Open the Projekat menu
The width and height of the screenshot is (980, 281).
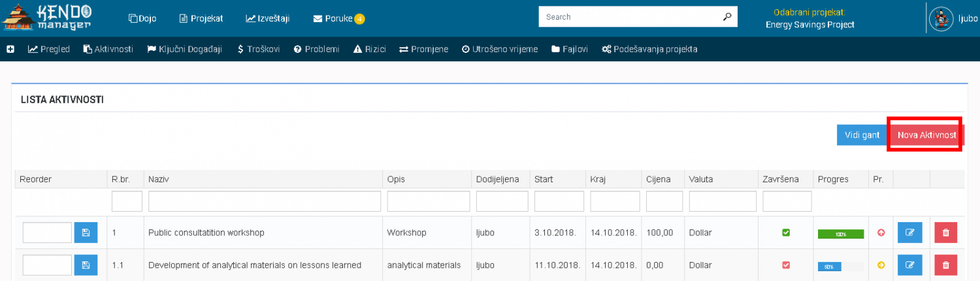[x=201, y=18]
